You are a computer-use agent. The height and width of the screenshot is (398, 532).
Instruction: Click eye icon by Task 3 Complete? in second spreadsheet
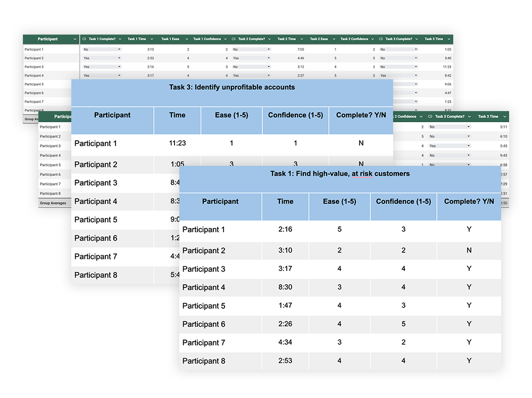click(430, 116)
